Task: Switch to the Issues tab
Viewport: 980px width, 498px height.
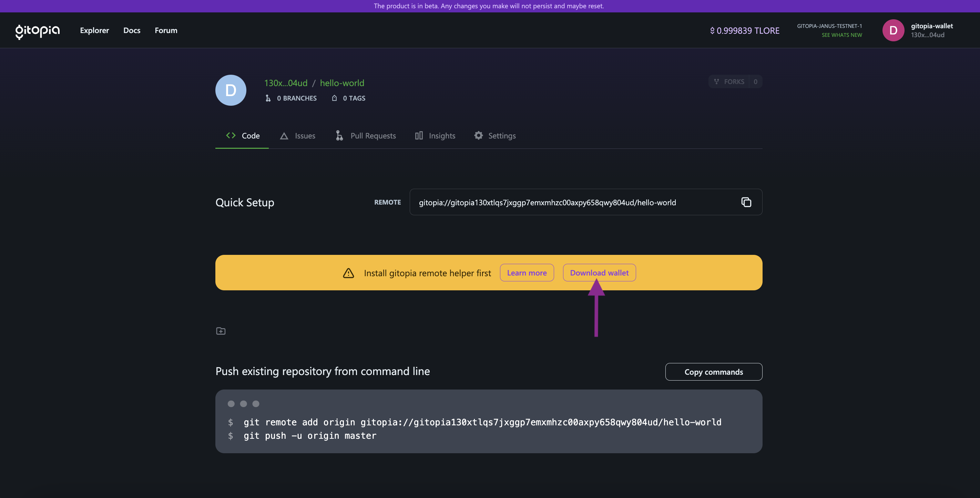Action: (304, 135)
